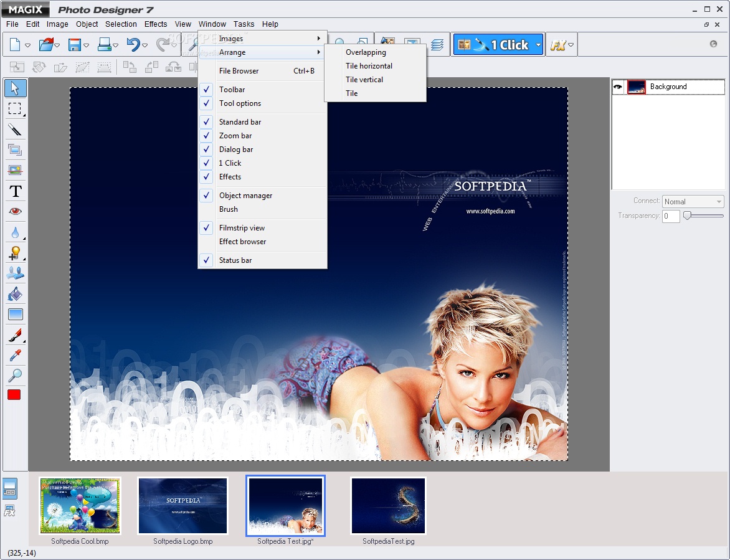Click the Undo arrow icon

[133, 45]
